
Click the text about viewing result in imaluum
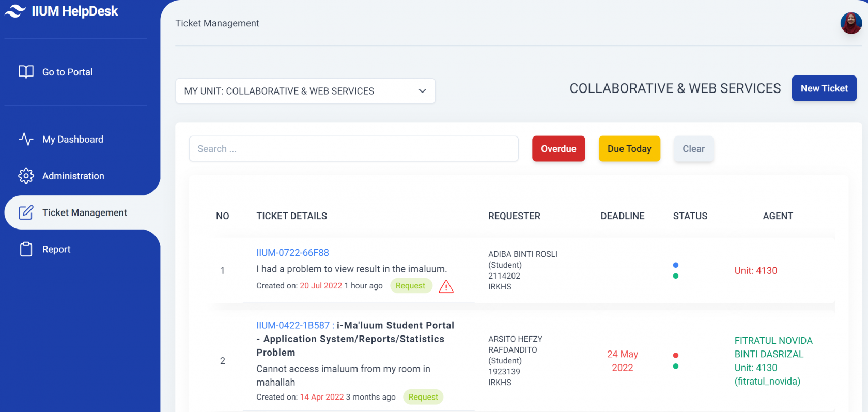(x=352, y=269)
